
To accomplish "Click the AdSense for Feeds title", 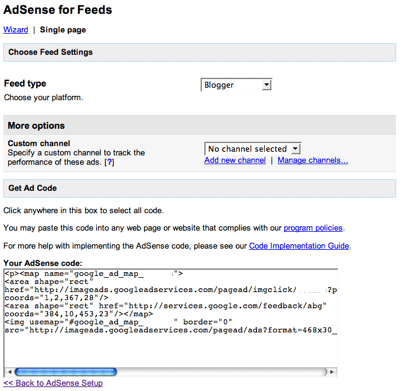I will click(58, 10).
